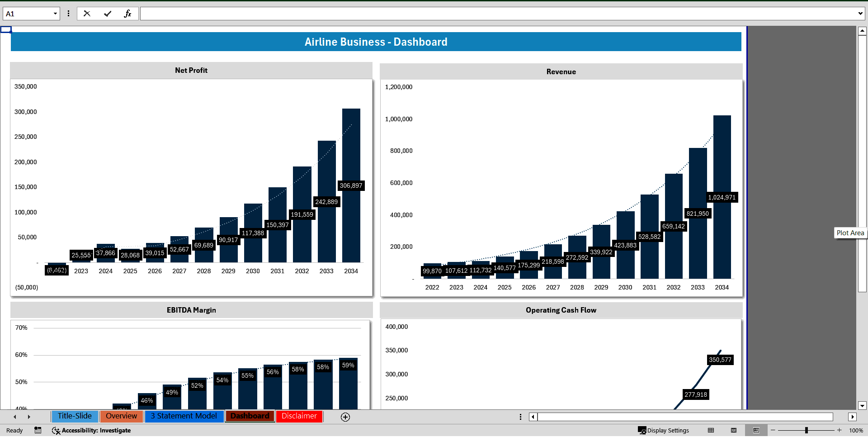Expand the Name Box dropdown arrow
Image resolution: width=868 pixels, height=437 pixels.
click(55, 14)
